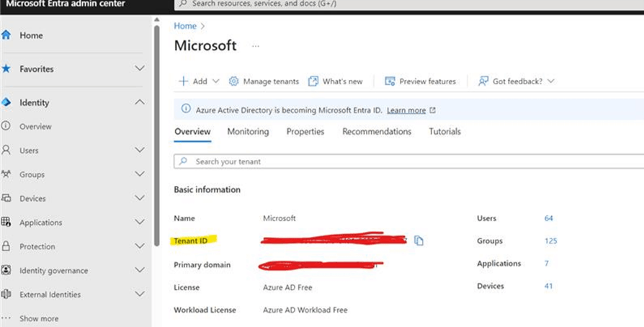The width and height of the screenshot is (644, 327).
Task: Click the info icon in the banner
Action: pos(186,109)
